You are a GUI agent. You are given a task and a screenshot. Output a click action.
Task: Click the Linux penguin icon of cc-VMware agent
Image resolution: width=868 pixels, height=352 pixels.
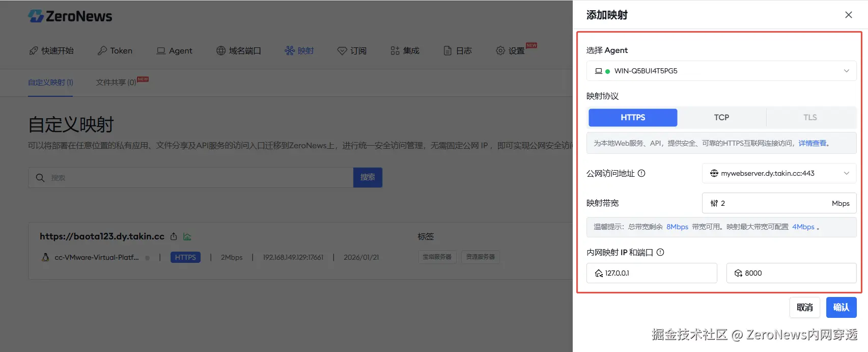click(x=45, y=257)
